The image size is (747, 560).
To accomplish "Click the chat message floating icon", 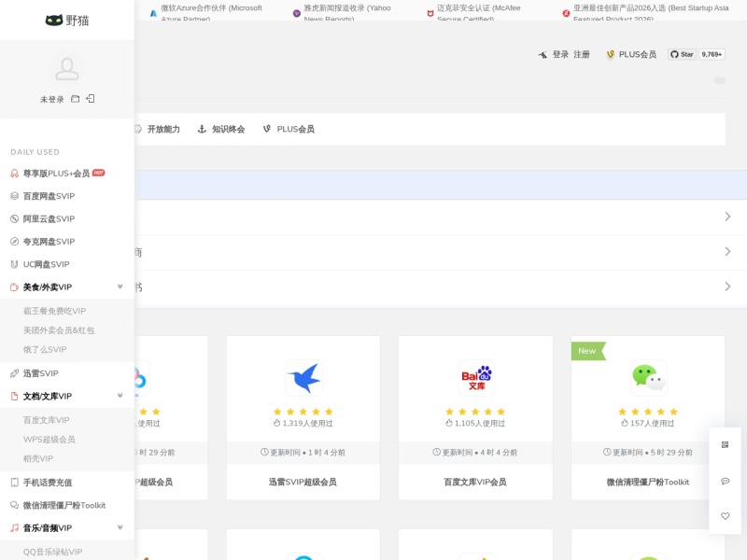I will coord(726,481).
